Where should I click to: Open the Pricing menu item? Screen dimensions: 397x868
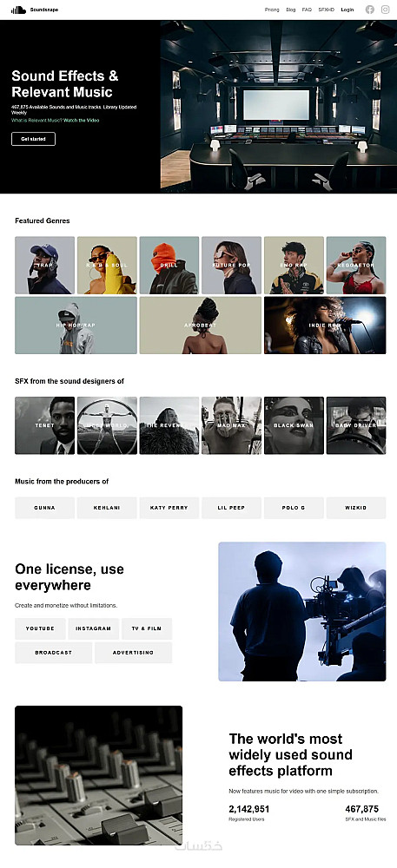(272, 10)
